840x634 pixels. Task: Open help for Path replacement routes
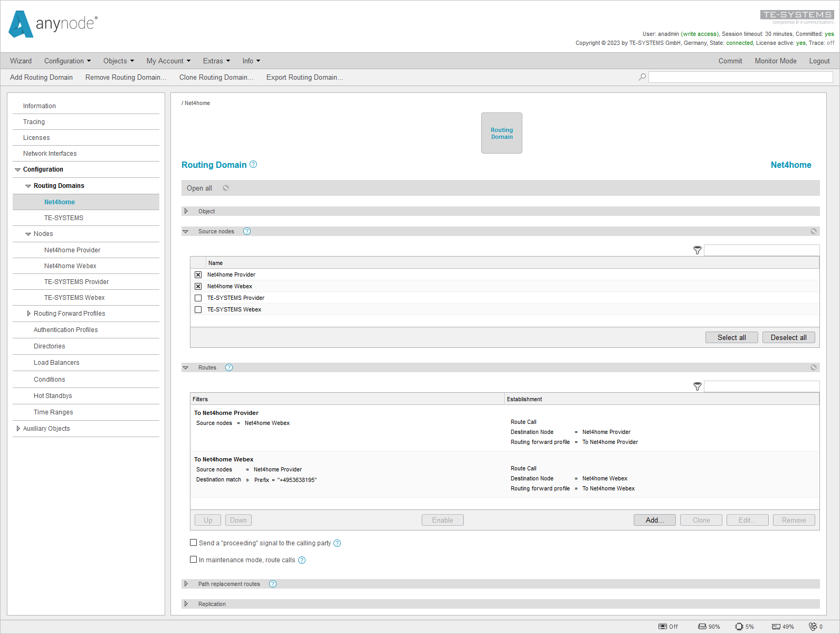273,584
